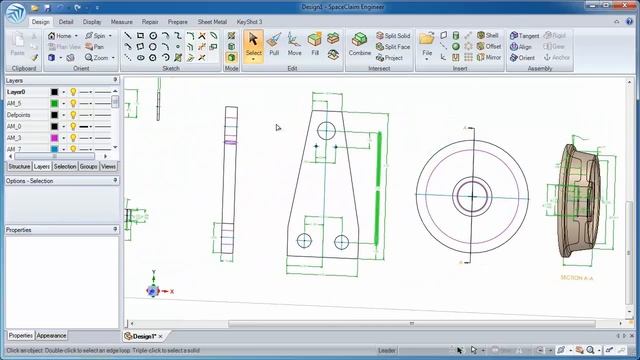
Task: Open the Repair ribbon tab
Action: coord(150,22)
